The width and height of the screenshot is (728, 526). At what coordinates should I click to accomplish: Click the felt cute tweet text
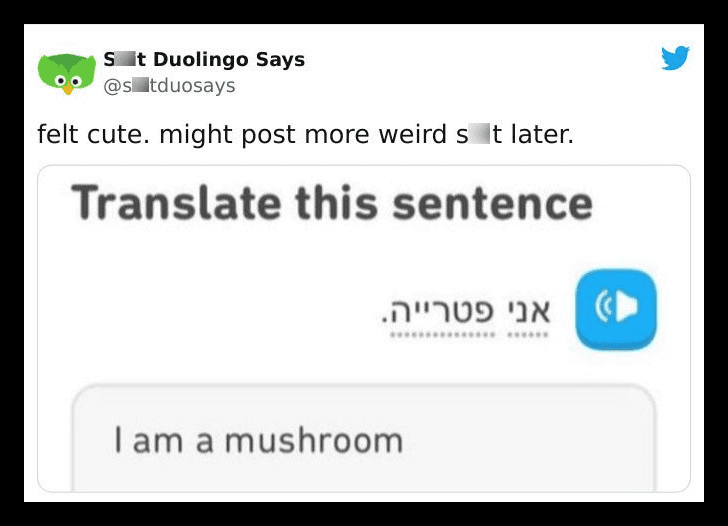coord(306,134)
